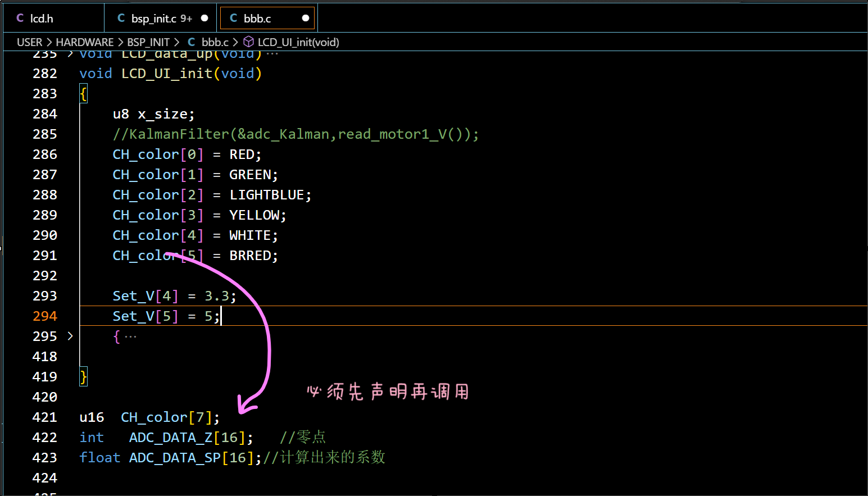Click line number 282 in gutter
Image resolution: width=868 pixels, height=496 pixels.
click(45, 74)
